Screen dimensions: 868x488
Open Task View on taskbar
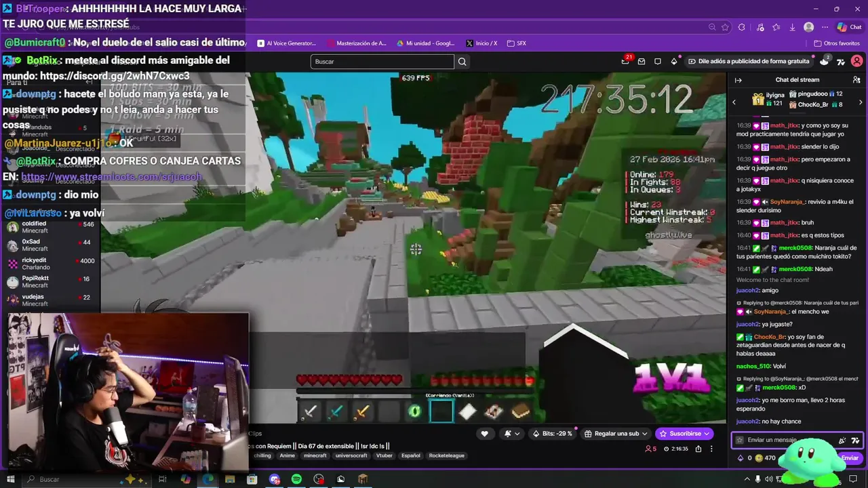tap(163, 479)
